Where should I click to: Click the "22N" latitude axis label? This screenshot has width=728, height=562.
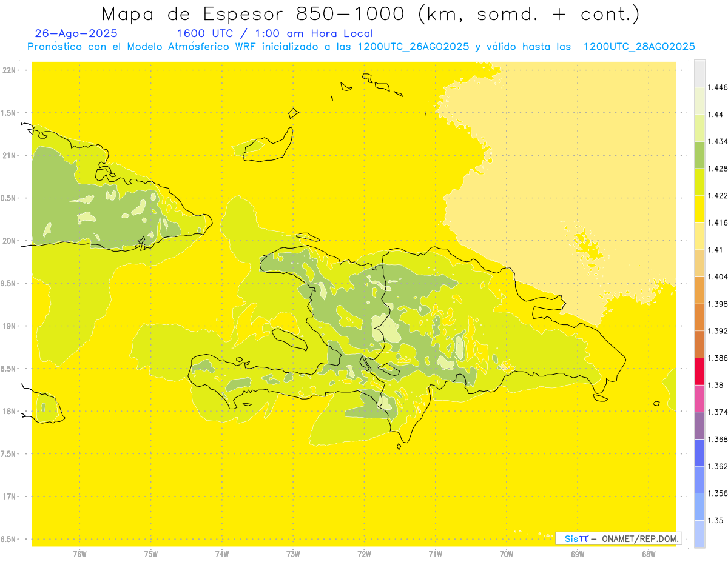tap(10, 70)
